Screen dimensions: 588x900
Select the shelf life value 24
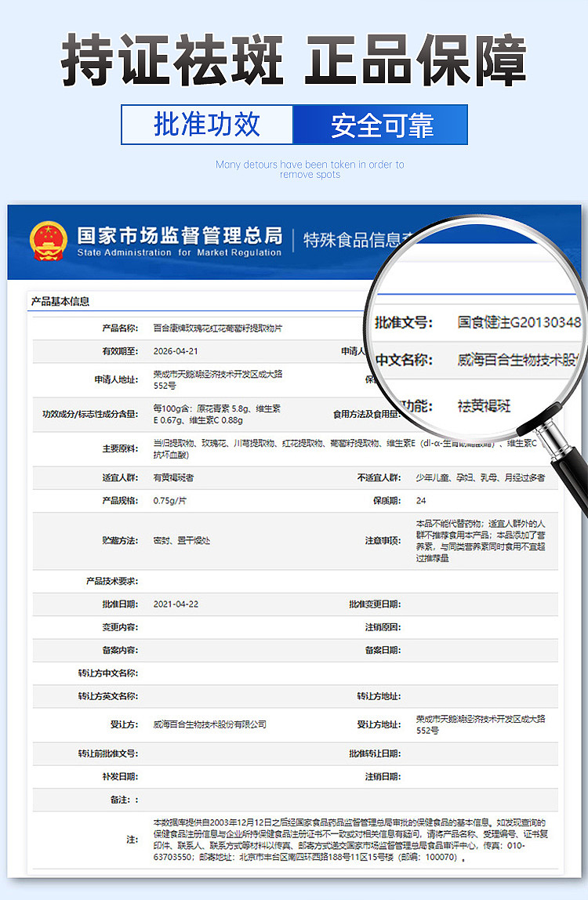(421, 500)
